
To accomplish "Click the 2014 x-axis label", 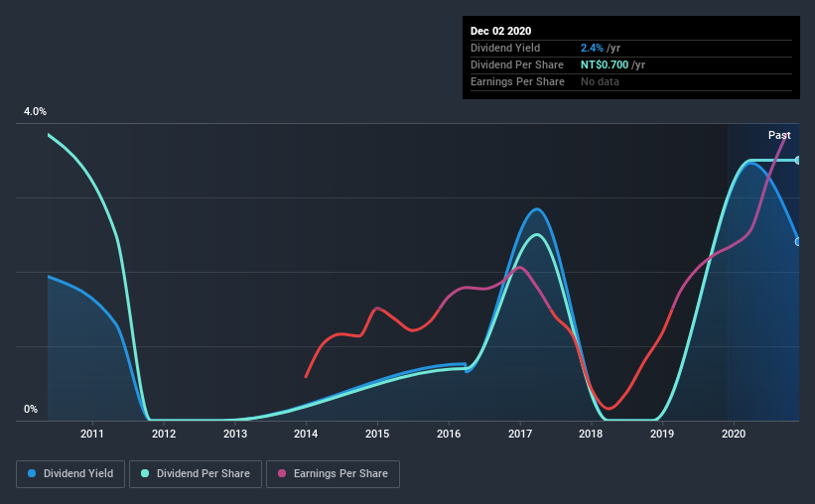I will point(306,434).
